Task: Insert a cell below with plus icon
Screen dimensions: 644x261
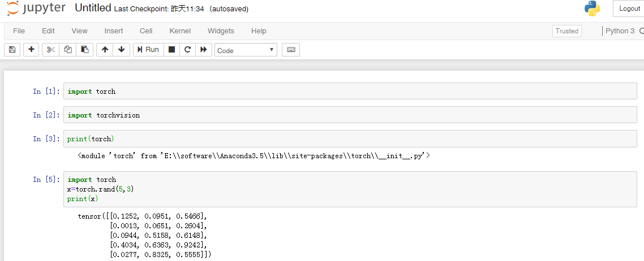Action: (31, 50)
